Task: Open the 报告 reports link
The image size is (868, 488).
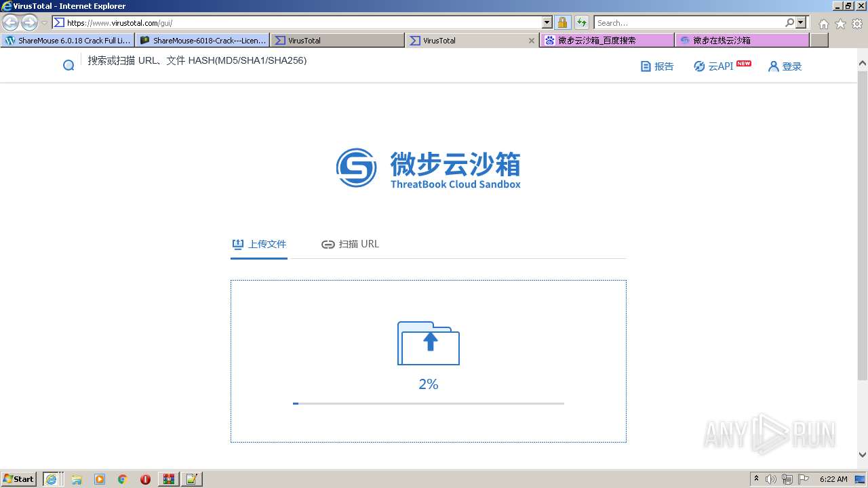Action: (657, 66)
